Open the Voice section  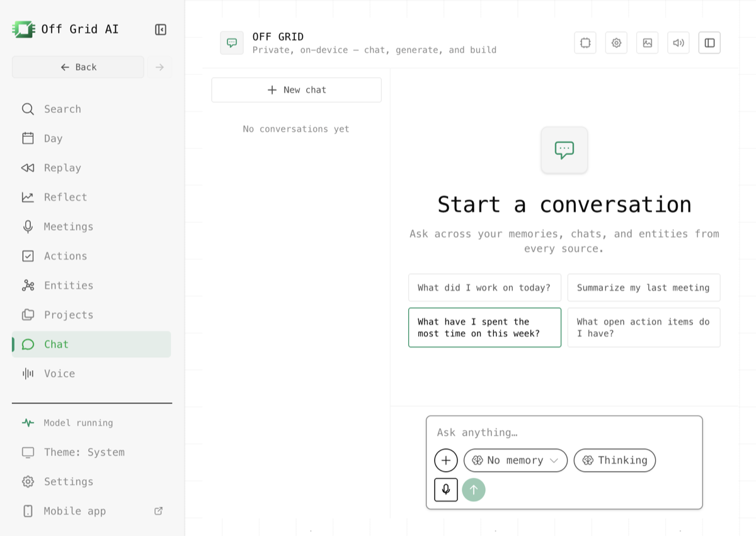pyautogui.click(x=91, y=373)
